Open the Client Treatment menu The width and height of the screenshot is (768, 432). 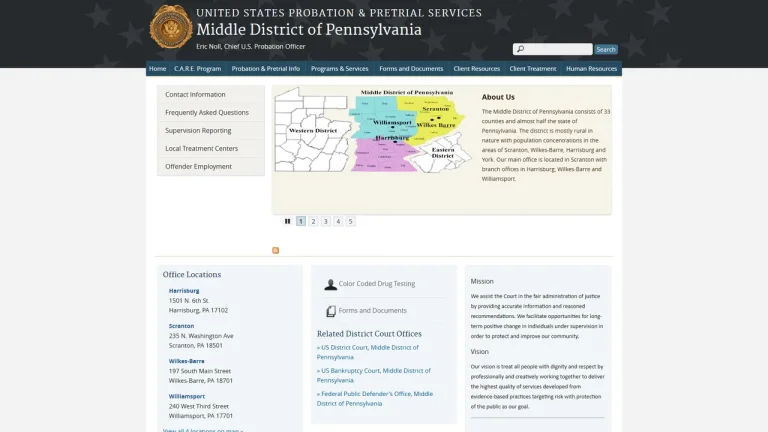click(x=532, y=69)
